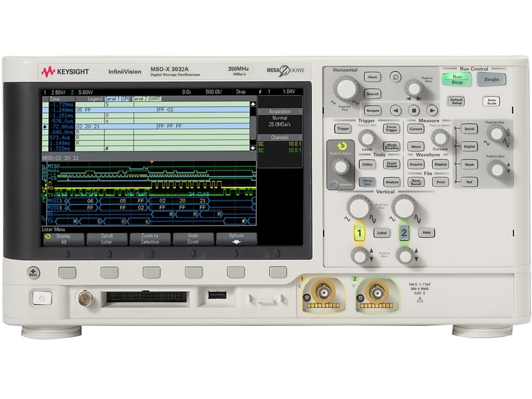
Task: Toggle the Ref waveform key
Action: pos(470,182)
